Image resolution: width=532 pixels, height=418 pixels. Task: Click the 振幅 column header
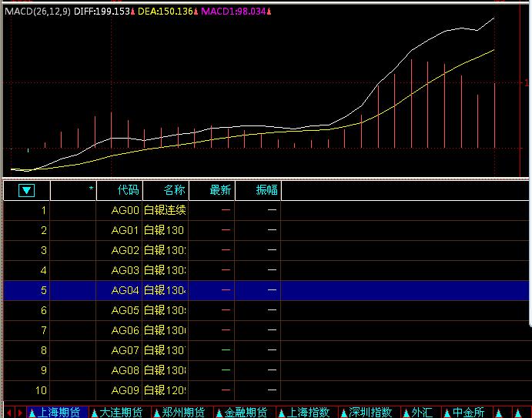tap(266, 190)
